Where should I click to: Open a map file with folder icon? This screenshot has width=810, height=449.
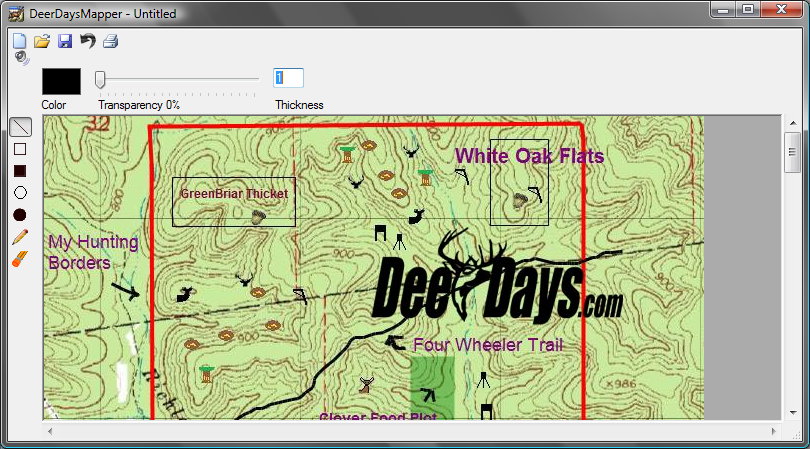point(42,41)
